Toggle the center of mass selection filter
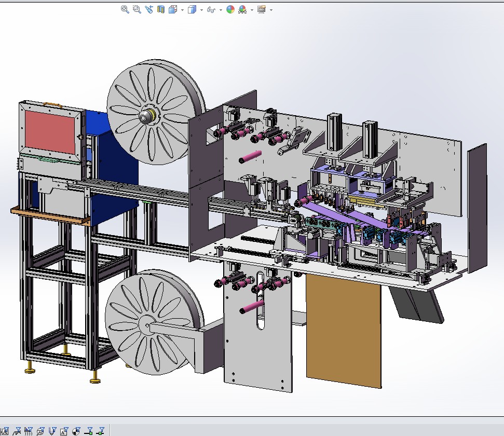 click(x=76, y=431)
